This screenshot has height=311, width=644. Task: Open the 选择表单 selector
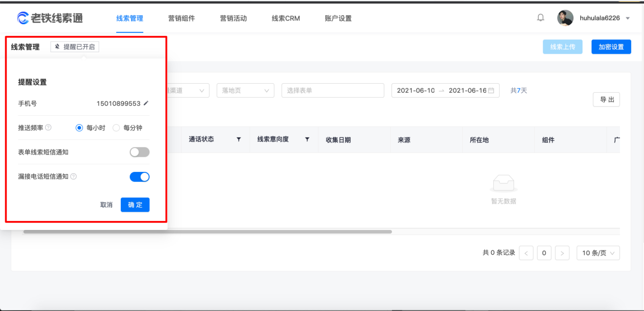pos(333,91)
